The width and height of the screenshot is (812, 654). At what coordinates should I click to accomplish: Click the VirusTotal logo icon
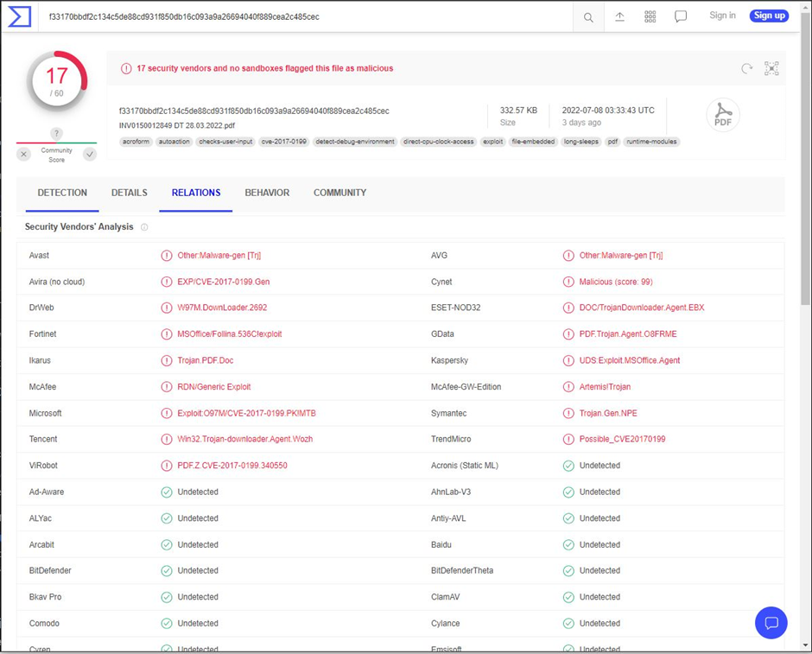point(20,16)
